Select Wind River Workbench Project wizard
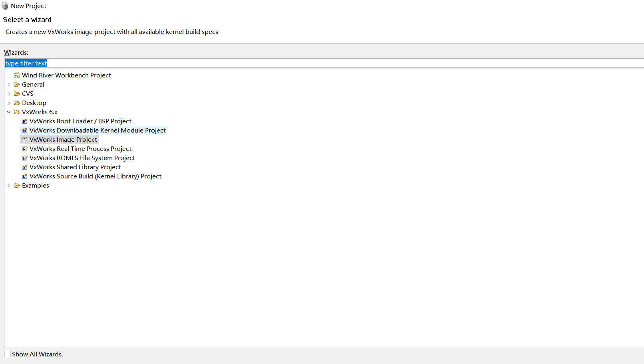The image size is (644, 364). tap(66, 75)
